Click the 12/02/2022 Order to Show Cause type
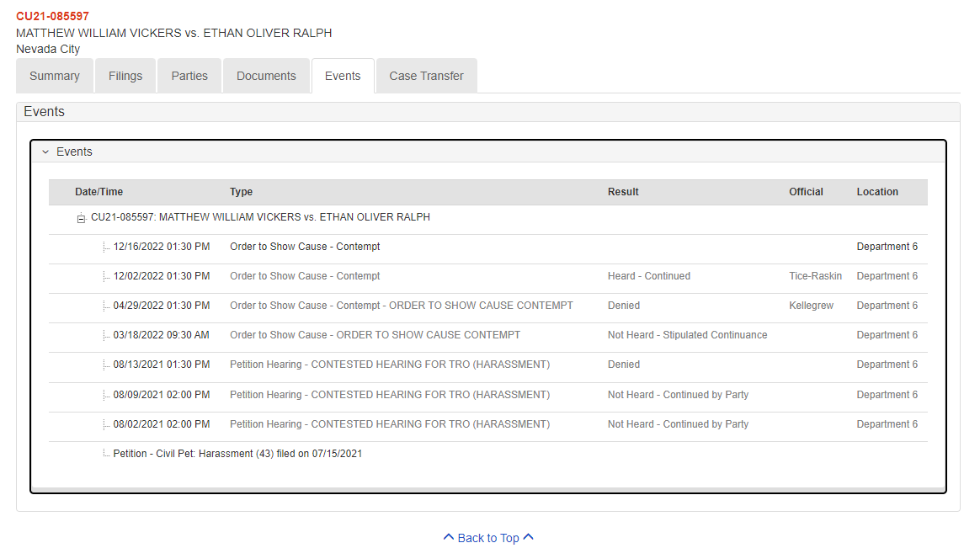The width and height of the screenshot is (980, 559). pos(305,276)
